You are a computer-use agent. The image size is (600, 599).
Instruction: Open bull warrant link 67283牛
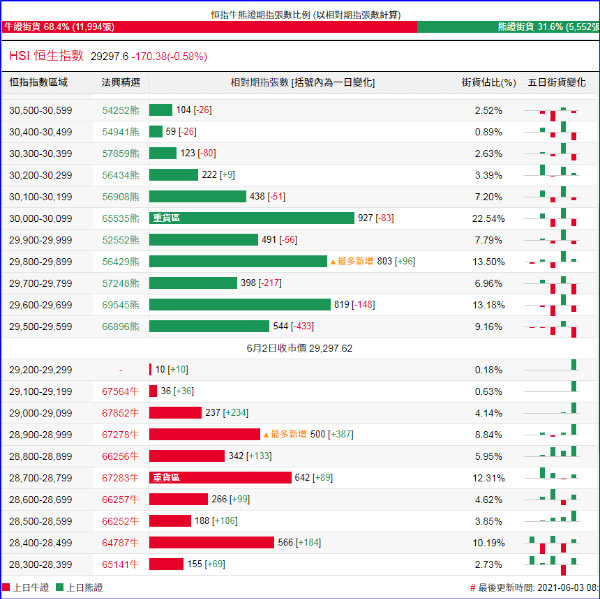coord(120,478)
